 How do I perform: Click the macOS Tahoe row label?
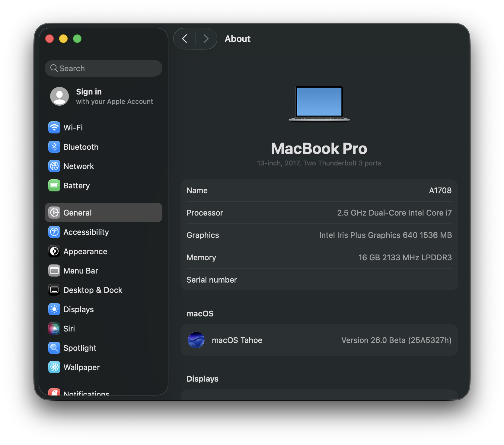[x=237, y=340]
